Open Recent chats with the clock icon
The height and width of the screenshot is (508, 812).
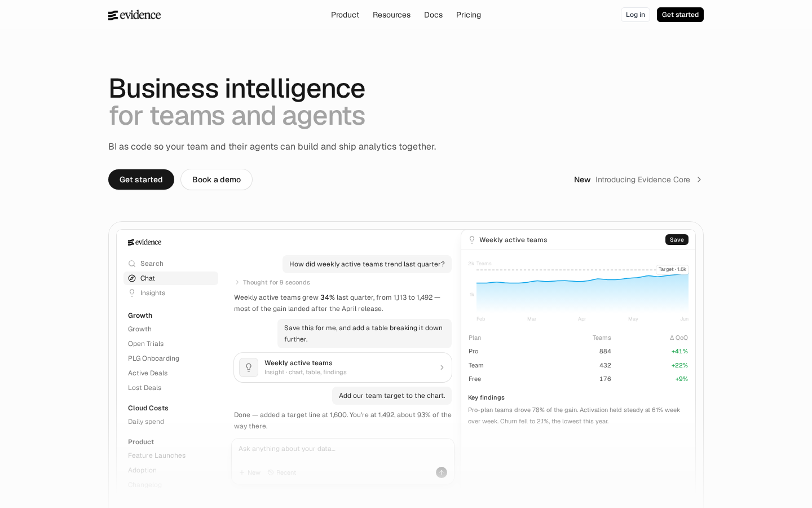point(282,472)
